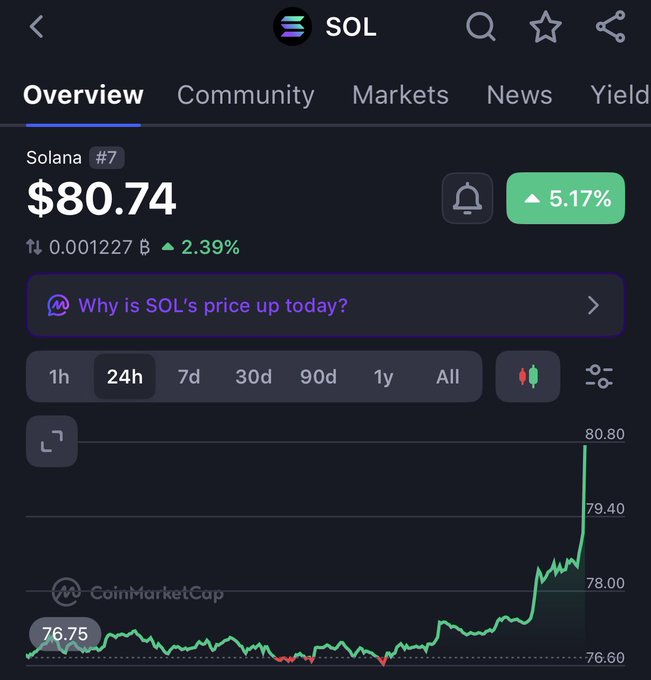The height and width of the screenshot is (680, 651).
Task: Tap the 0.001227 BTC price value
Action: (x=99, y=247)
